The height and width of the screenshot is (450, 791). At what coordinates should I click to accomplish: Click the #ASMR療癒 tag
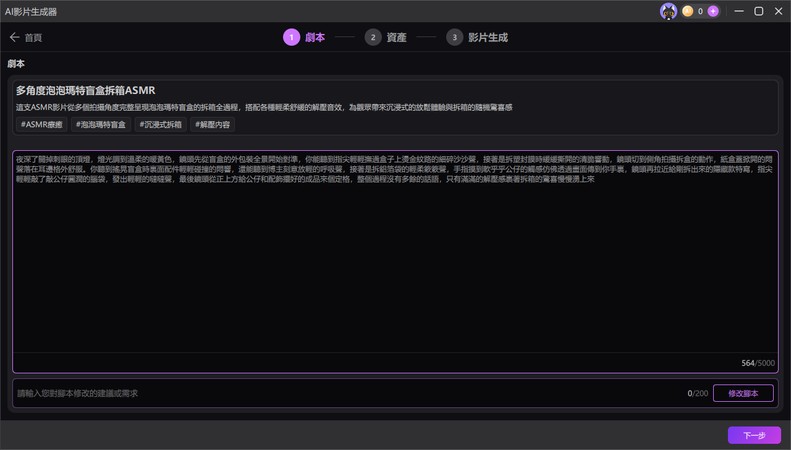pyautogui.click(x=42, y=125)
